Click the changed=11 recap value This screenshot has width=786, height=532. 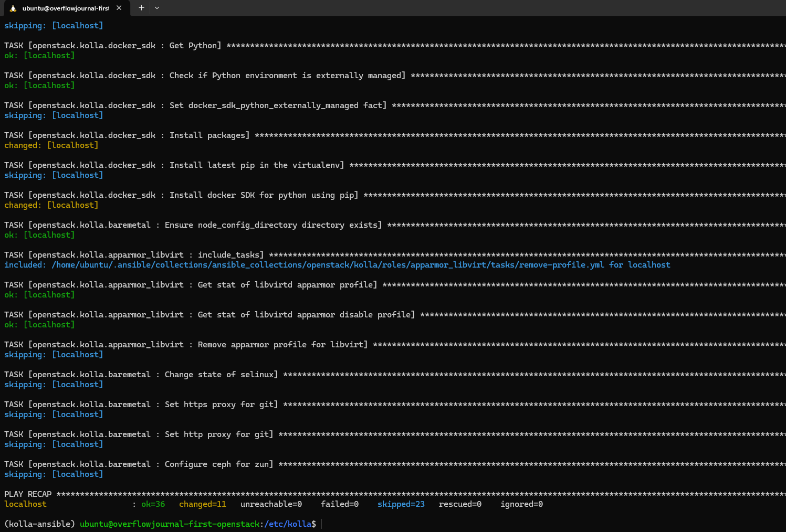click(x=203, y=504)
